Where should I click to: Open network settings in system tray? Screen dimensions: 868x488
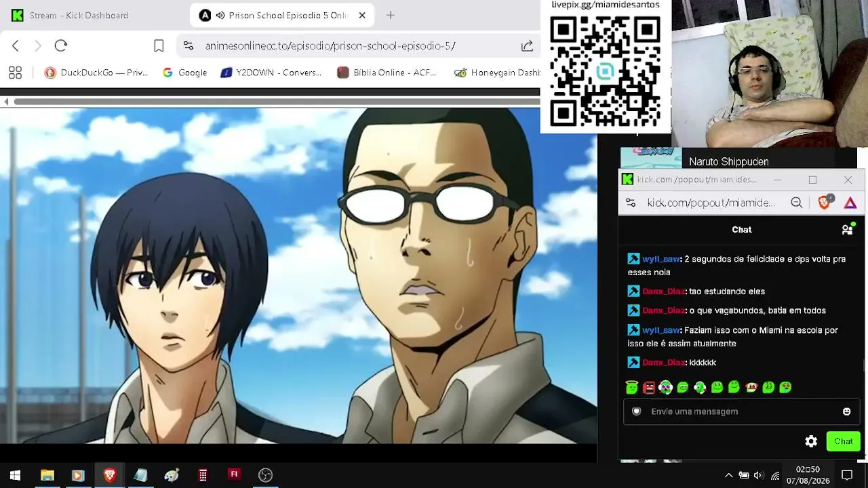pyautogui.click(x=775, y=476)
